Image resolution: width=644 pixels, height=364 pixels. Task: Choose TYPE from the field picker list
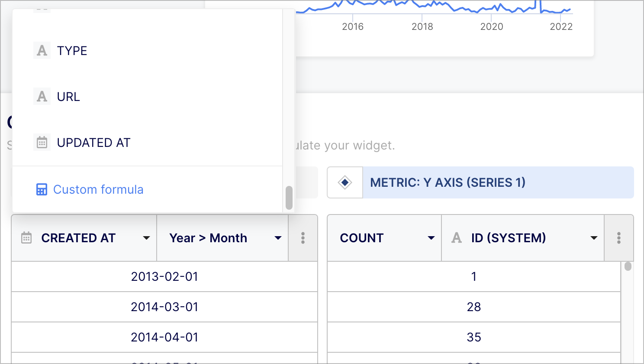coord(72,50)
